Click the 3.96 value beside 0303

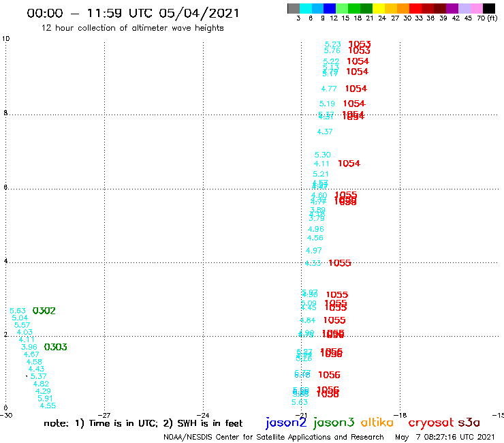tap(29, 347)
